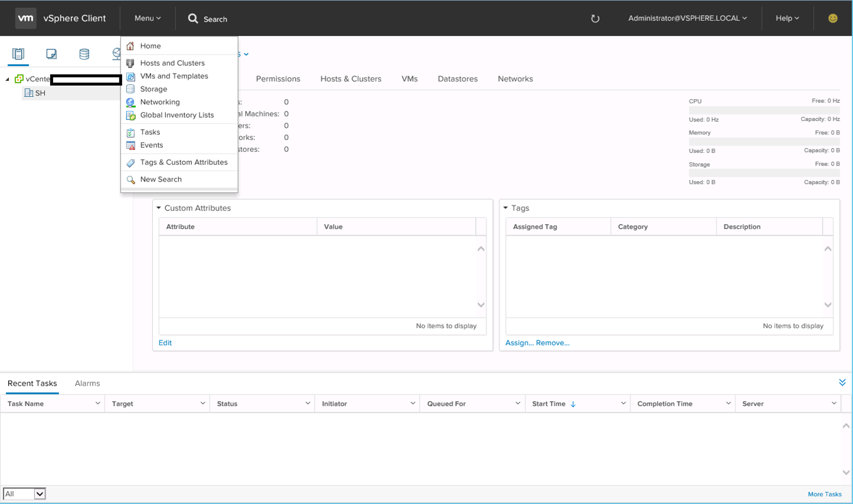Image resolution: width=853 pixels, height=504 pixels.
Task: Click the Hosts and Clusters menu icon
Action: pyautogui.click(x=130, y=63)
